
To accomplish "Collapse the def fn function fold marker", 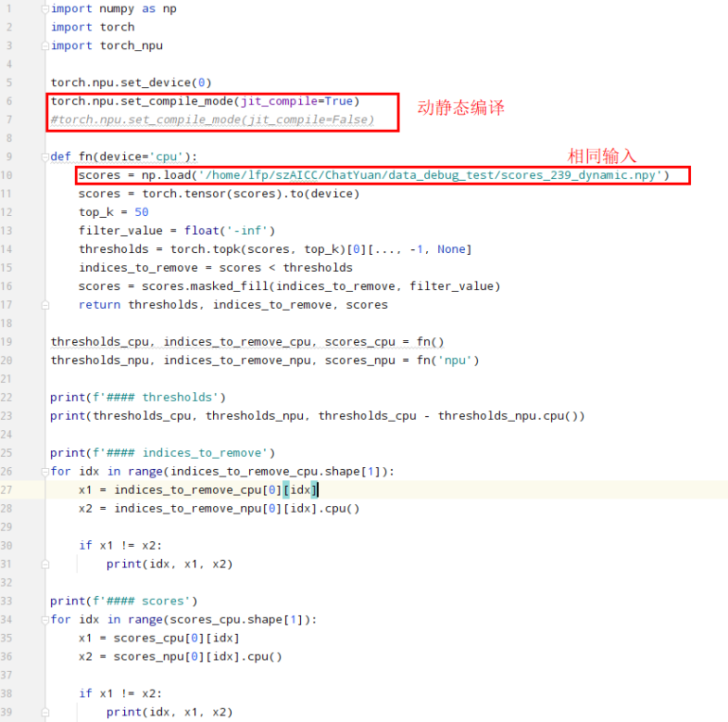I will coord(45,157).
